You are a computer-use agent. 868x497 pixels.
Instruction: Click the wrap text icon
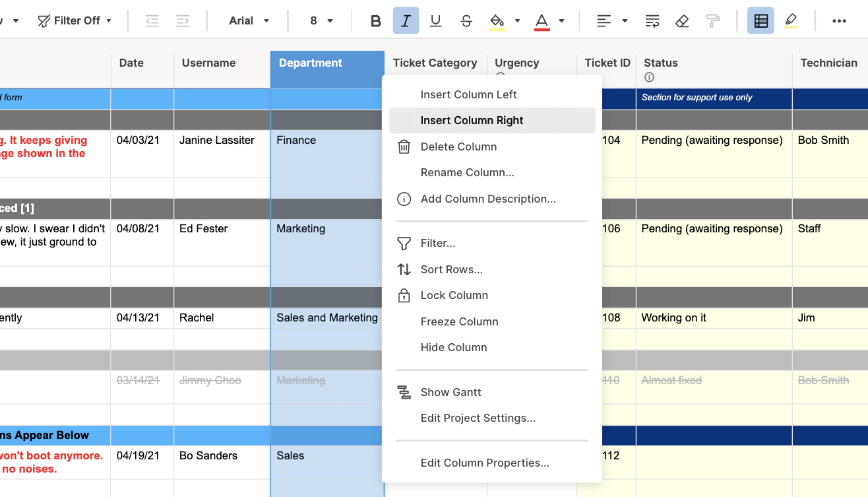[x=652, y=21]
